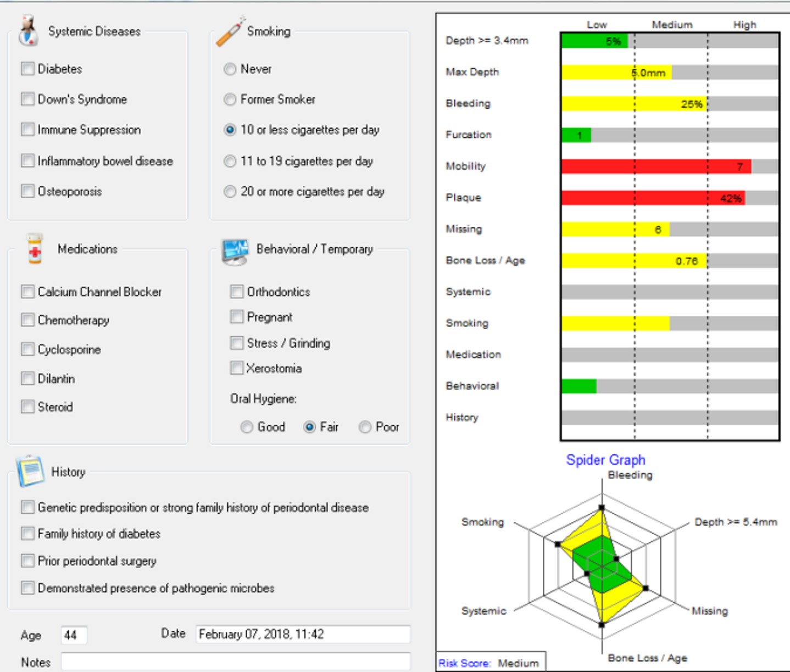Click the Risk Score label
This screenshot has width=790, height=672.
pyautogui.click(x=464, y=663)
